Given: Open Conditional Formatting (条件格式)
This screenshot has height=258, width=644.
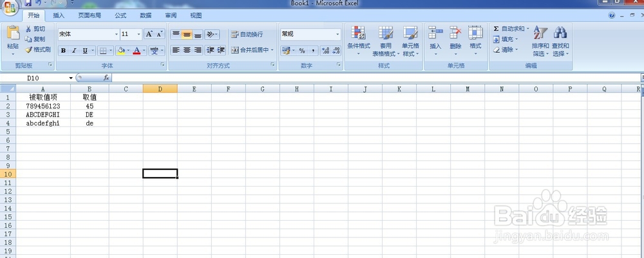Looking at the screenshot, I should 359,41.
